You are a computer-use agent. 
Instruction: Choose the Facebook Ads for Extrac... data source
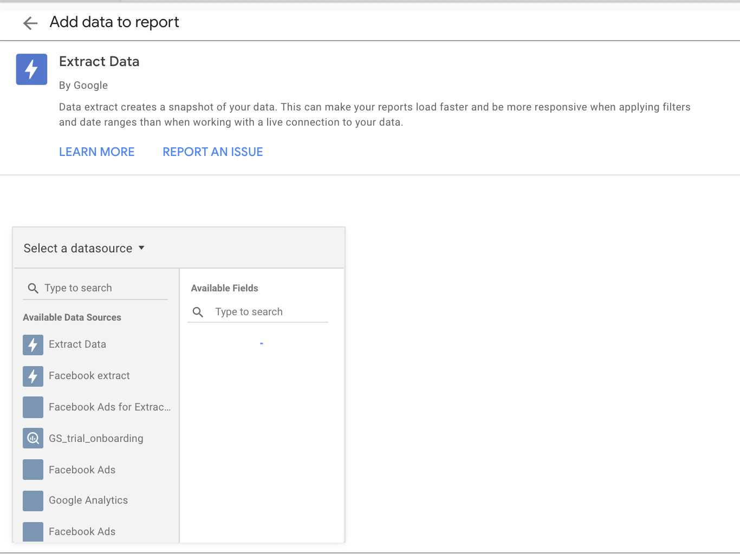tap(109, 407)
